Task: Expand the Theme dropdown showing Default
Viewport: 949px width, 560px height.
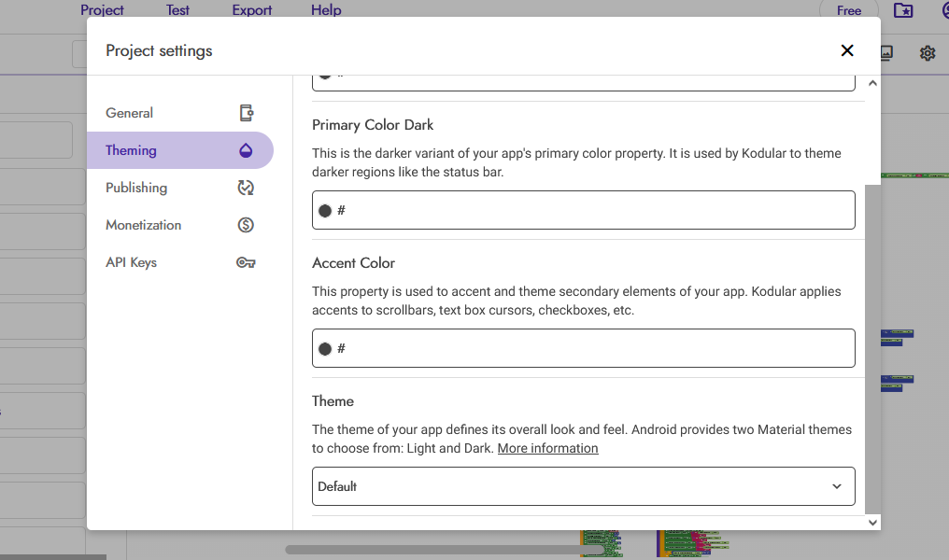Action: coord(583,486)
